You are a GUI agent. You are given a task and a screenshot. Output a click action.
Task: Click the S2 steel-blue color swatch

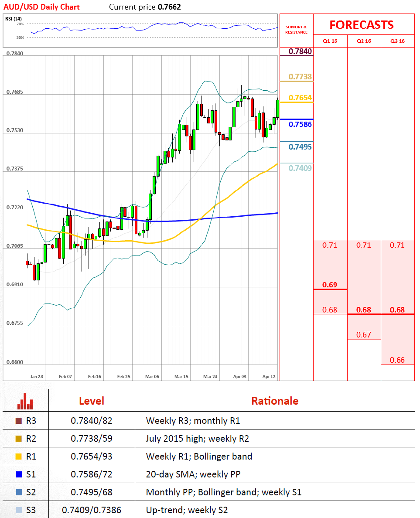(x=19, y=492)
